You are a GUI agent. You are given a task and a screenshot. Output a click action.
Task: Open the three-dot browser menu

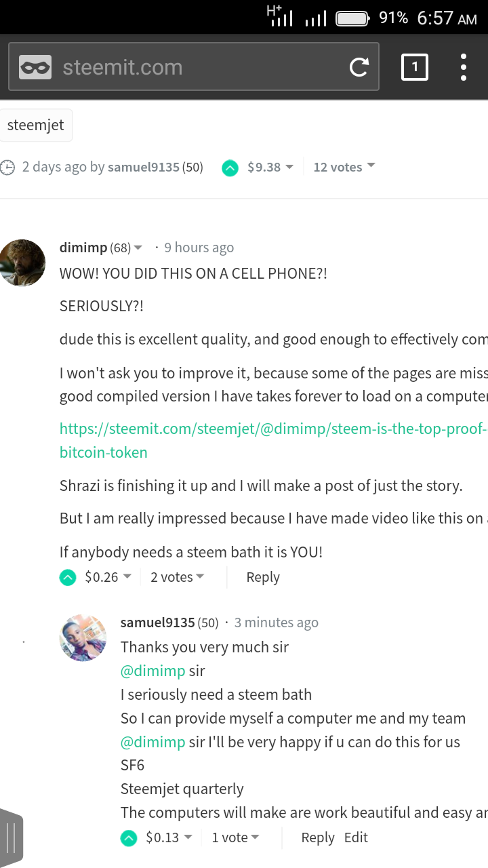pyautogui.click(x=464, y=67)
